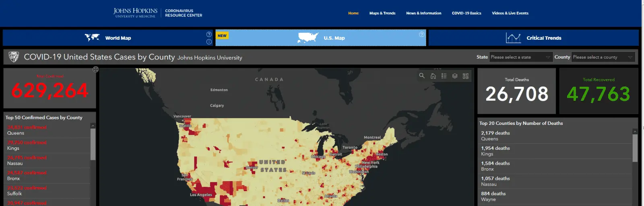Viewport: 644px width, 206px height.
Task: Click the yellow NEW badge
Action: pyautogui.click(x=222, y=36)
